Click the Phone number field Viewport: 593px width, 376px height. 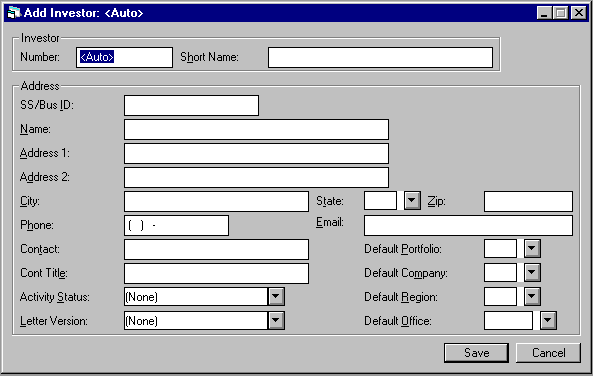(x=176, y=225)
